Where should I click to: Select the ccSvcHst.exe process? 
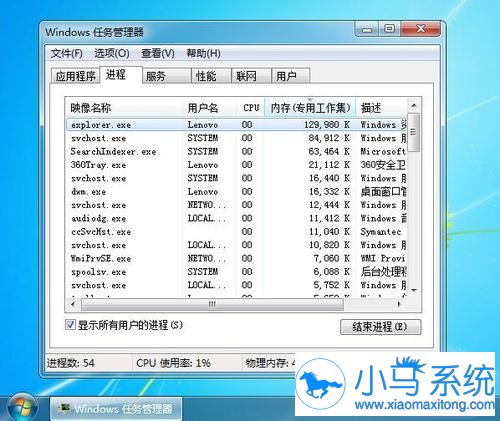(x=236, y=232)
